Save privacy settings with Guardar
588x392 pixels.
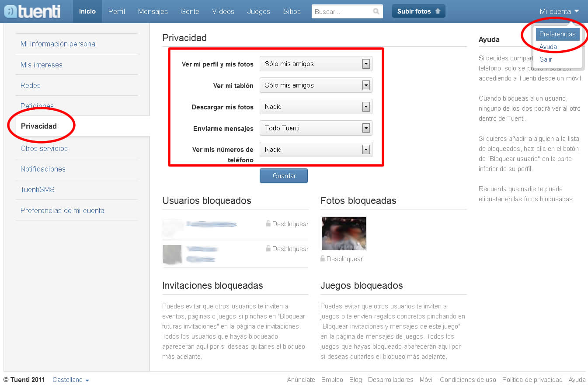click(284, 176)
